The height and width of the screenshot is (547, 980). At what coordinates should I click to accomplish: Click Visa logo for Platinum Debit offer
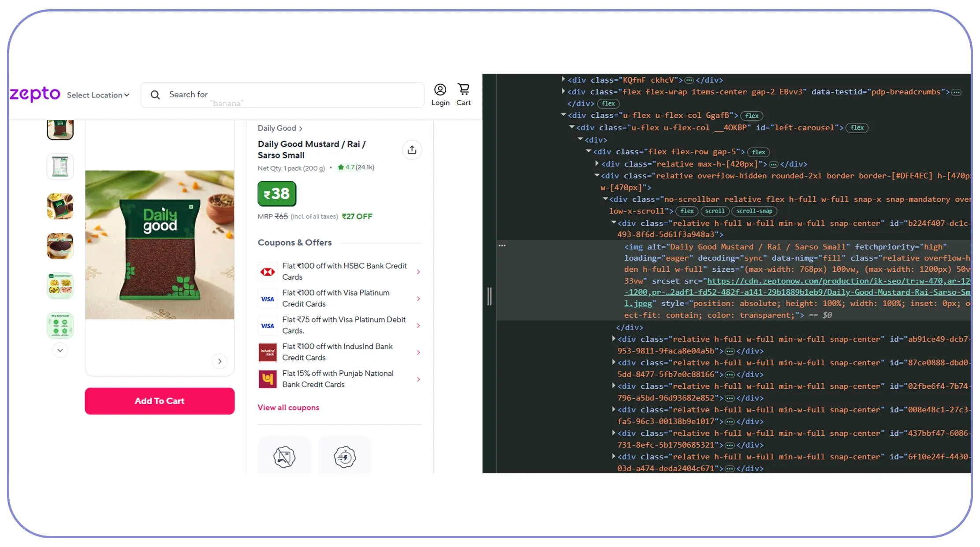coord(268,326)
